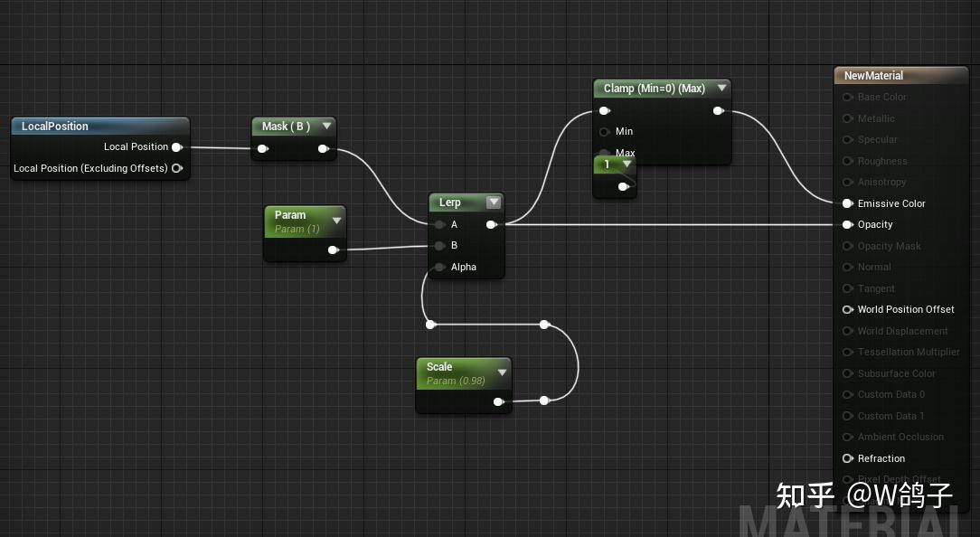Open the Lerp node header dropdown
This screenshot has width=980, height=537.
493,202
